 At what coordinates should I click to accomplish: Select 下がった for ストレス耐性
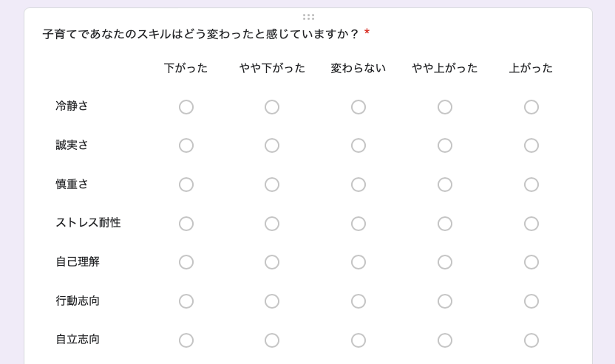tap(186, 224)
